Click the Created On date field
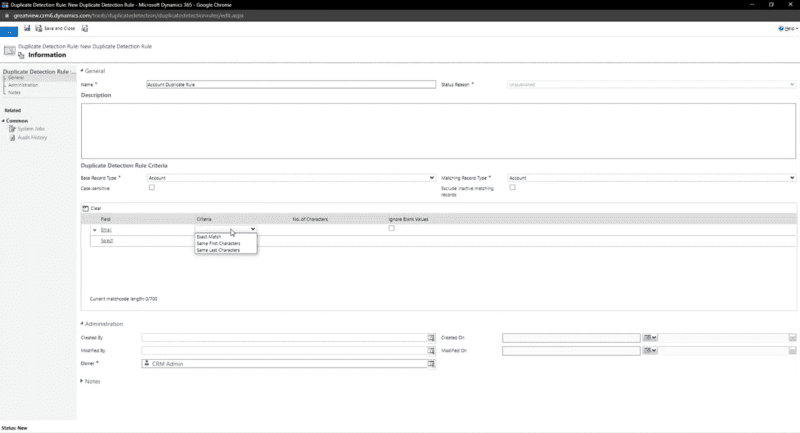Image resolution: width=800 pixels, height=433 pixels. click(x=571, y=338)
